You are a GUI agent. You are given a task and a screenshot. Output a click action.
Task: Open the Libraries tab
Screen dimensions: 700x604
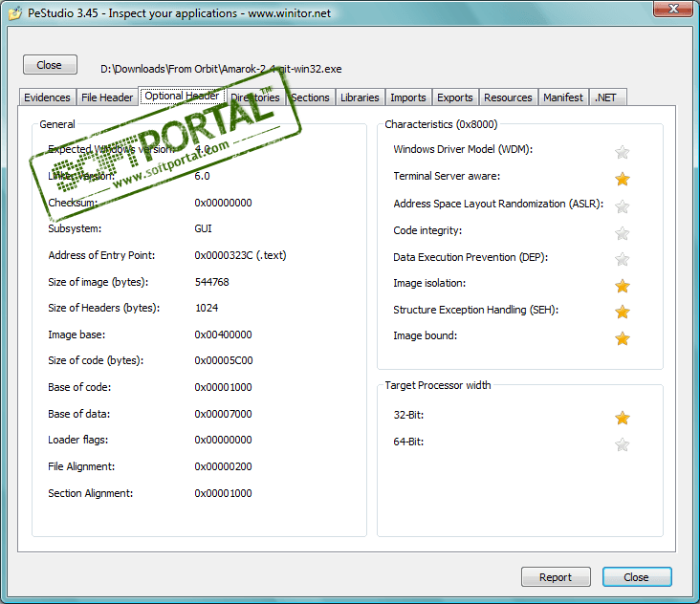pos(360,97)
